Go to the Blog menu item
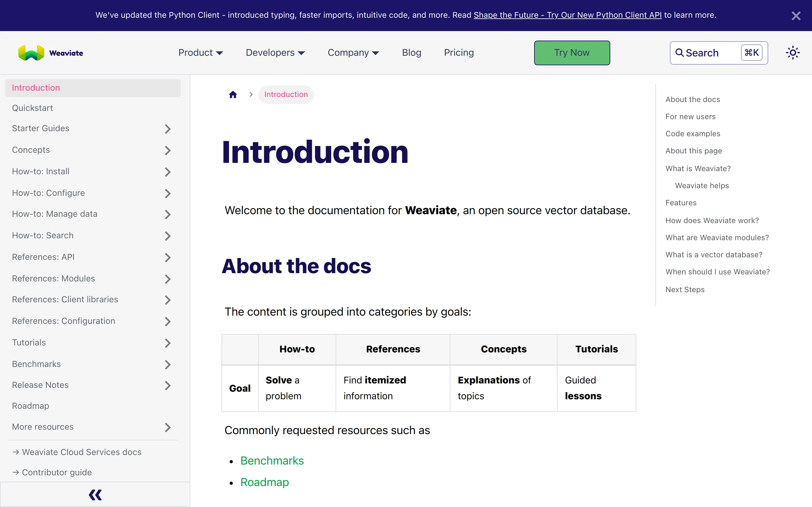812x507 pixels. tap(411, 53)
